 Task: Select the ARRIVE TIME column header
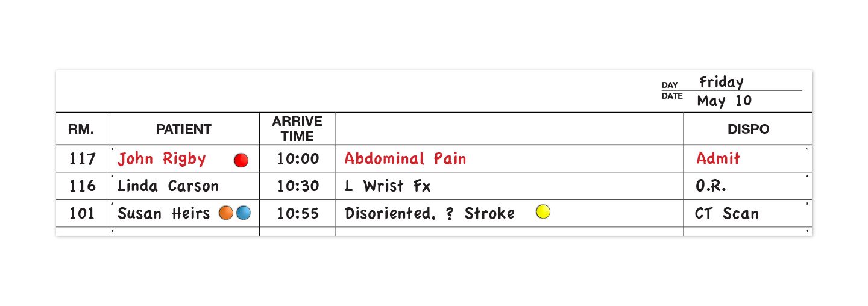click(x=297, y=129)
